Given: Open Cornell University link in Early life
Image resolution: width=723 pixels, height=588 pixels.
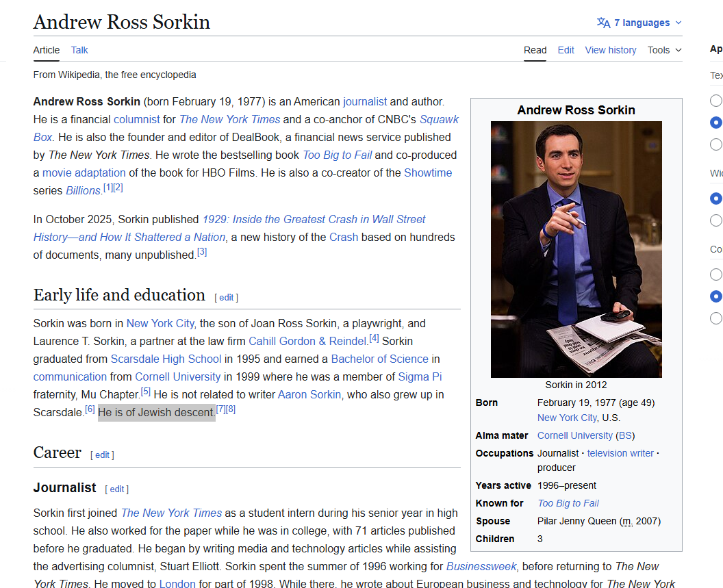Looking at the screenshot, I should [178, 376].
